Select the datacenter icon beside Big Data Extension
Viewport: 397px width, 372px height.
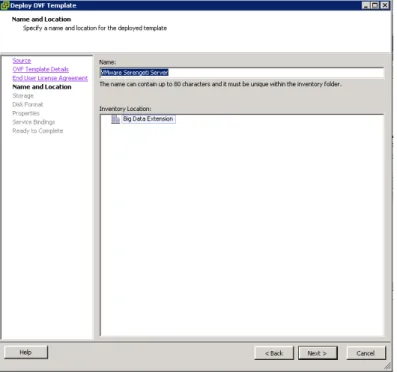pos(115,119)
